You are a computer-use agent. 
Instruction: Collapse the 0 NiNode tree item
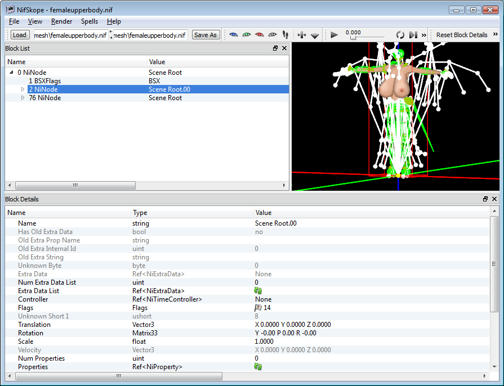(x=12, y=72)
